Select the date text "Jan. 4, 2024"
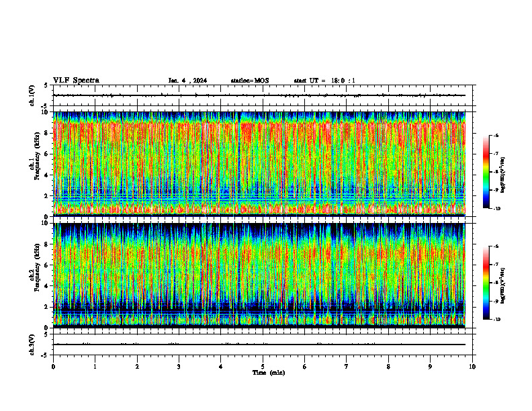532x411 pixels. point(187,81)
